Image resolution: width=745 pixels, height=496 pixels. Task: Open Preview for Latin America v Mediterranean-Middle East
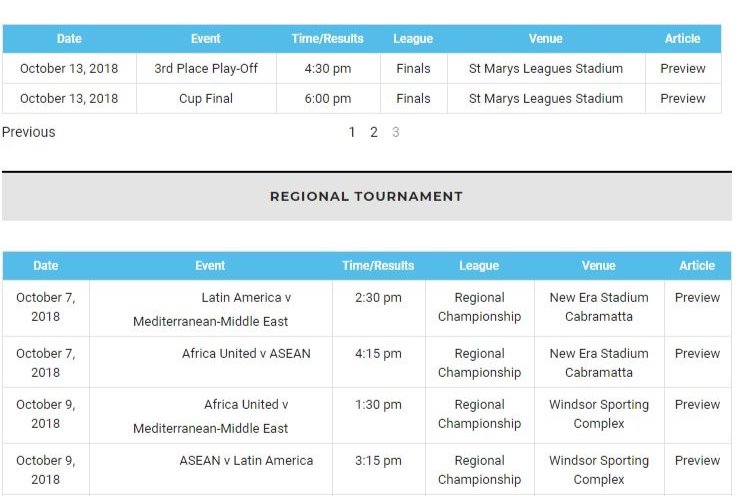pyautogui.click(x=697, y=297)
